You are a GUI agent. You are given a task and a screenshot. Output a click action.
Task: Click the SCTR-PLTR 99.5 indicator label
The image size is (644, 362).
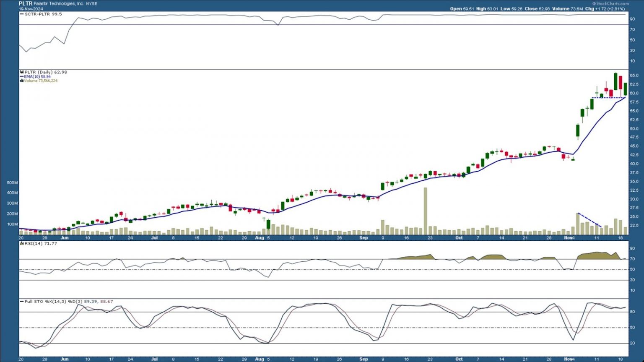pos(43,14)
